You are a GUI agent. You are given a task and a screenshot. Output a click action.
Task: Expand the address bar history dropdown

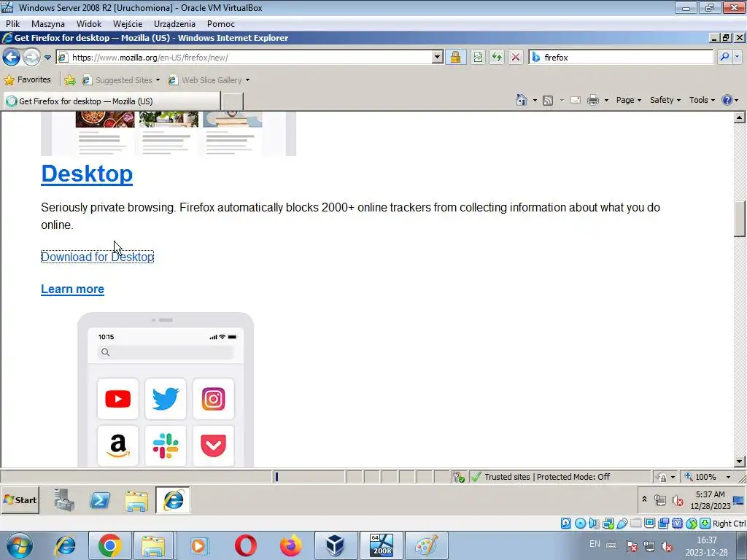[x=438, y=57]
